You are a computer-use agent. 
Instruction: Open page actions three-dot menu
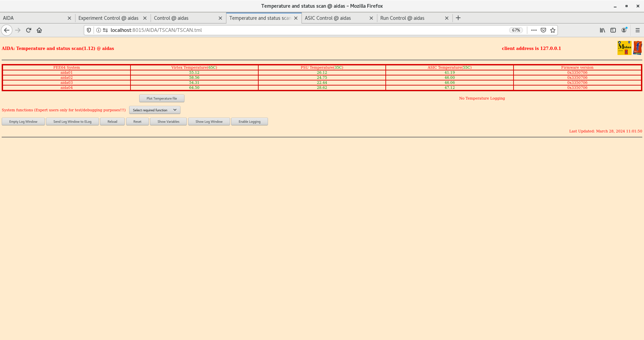pos(534,30)
